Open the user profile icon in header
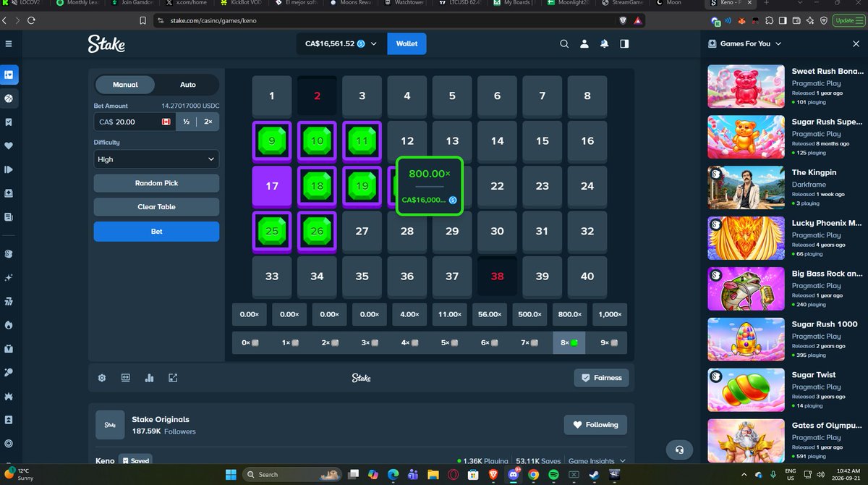The width and height of the screenshot is (868, 485). [584, 43]
